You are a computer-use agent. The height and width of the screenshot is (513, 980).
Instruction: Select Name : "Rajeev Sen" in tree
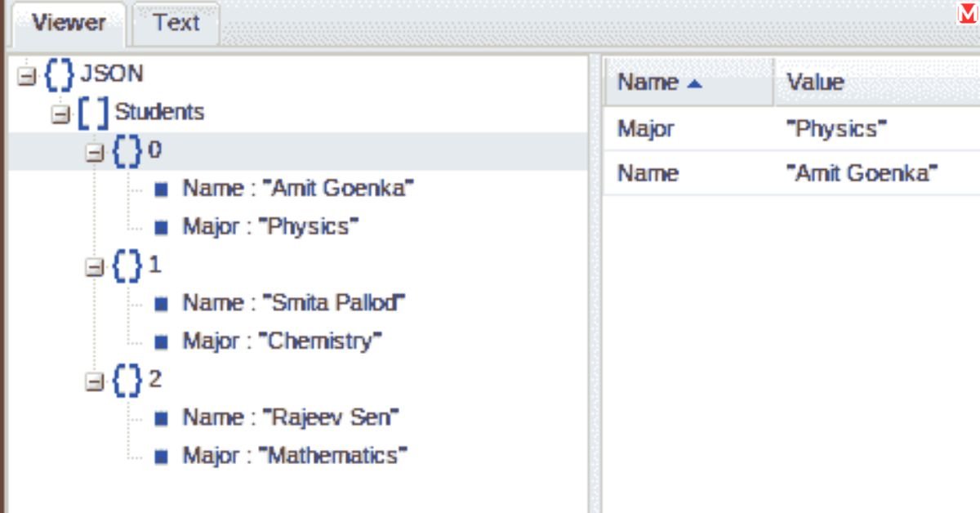(x=290, y=417)
